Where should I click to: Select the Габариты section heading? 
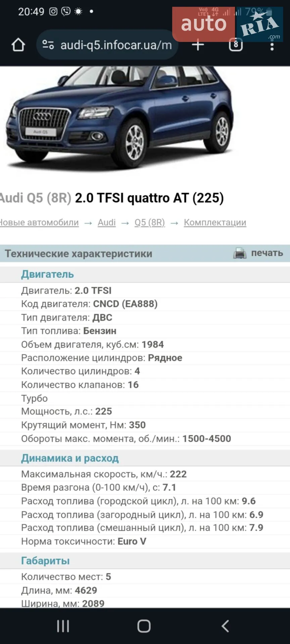click(45, 560)
